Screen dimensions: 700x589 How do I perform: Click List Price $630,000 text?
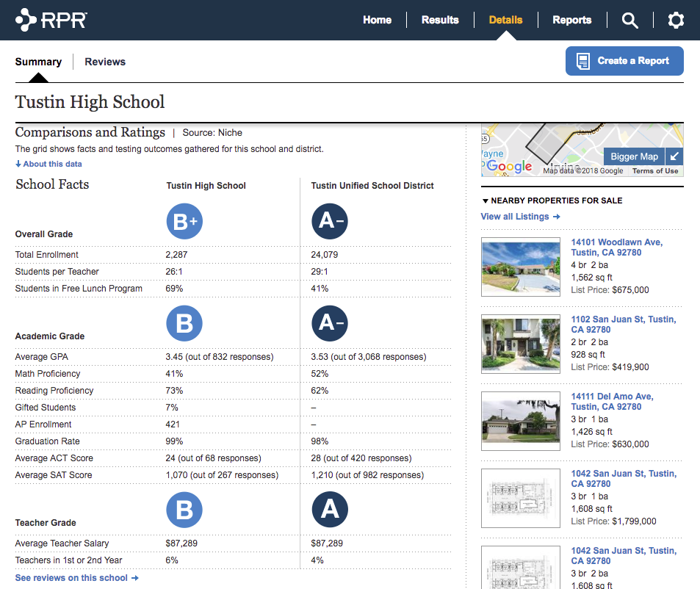point(610,444)
